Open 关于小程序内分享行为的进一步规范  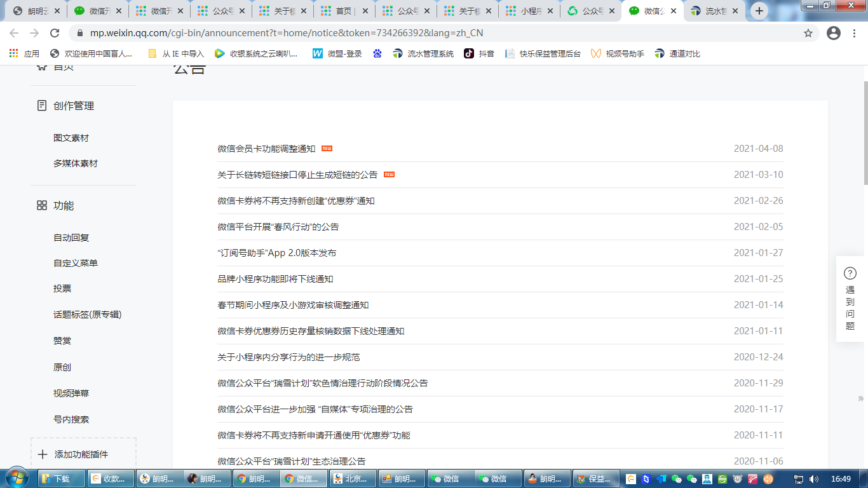288,357
